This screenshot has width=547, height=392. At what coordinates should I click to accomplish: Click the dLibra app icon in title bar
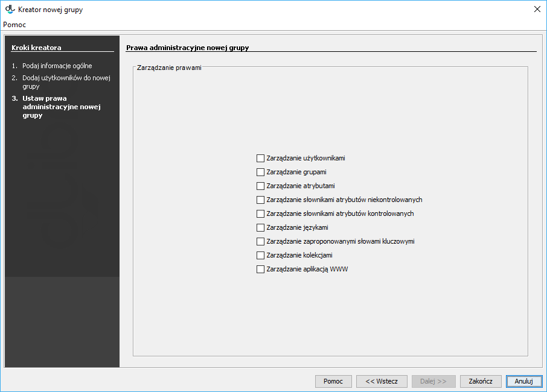(x=10, y=10)
